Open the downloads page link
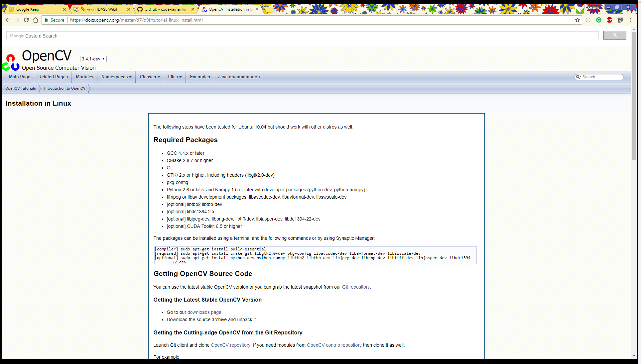The height and width of the screenshot is (364, 641). 204,312
